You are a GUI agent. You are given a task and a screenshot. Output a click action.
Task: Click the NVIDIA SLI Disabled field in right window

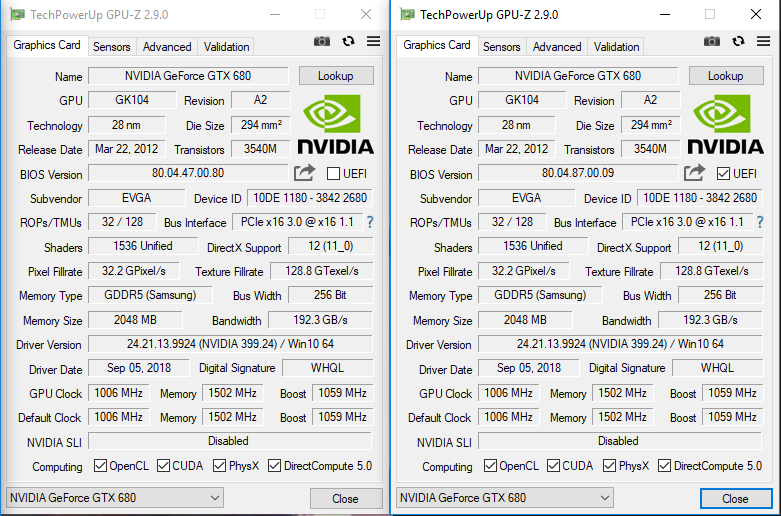[620, 441]
